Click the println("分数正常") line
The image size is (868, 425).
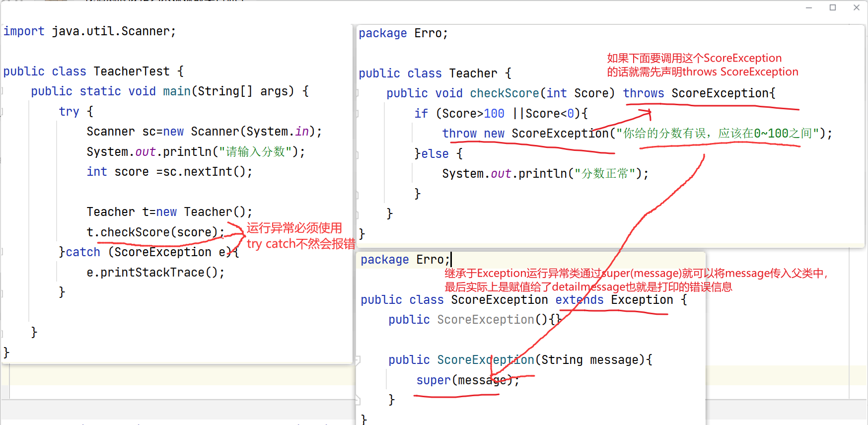tap(545, 174)
